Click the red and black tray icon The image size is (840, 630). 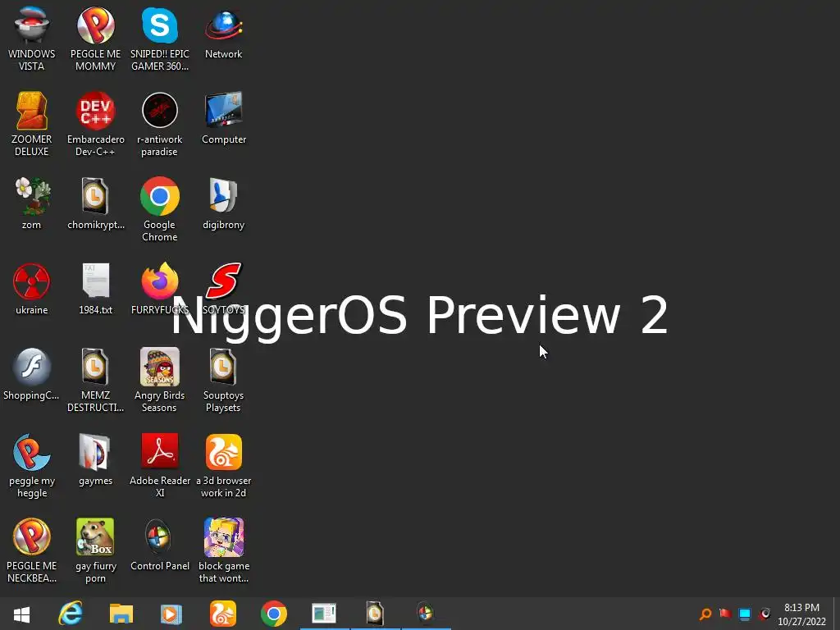(x=765, y=614)
